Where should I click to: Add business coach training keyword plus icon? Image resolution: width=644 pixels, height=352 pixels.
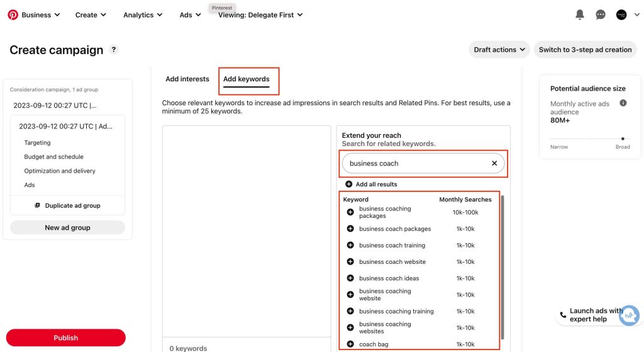tap(350, 245)
